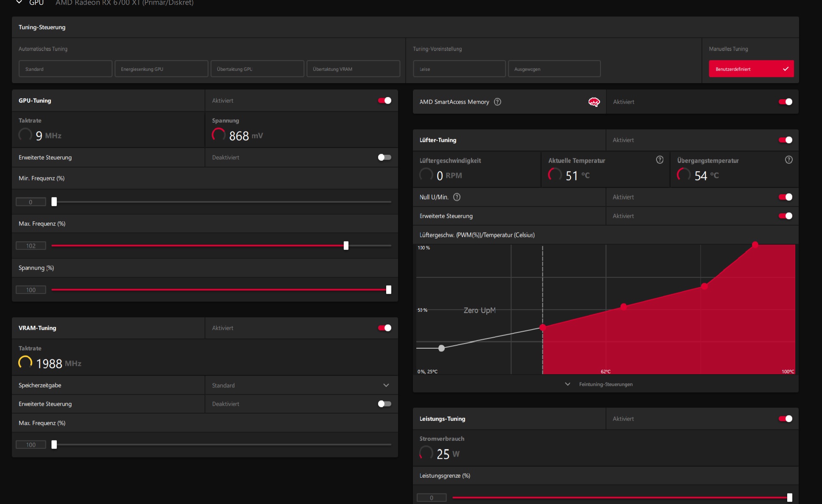Click the Übergangstemperatur help icon
Screen dimensions: 822x504
[x=788, y=160]
